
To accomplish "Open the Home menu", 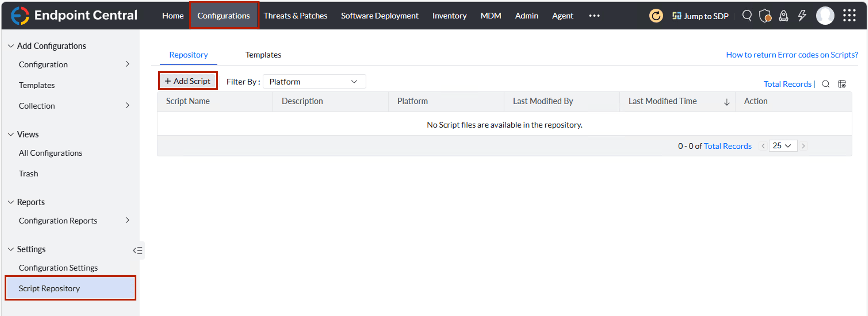I will point(173,16).
